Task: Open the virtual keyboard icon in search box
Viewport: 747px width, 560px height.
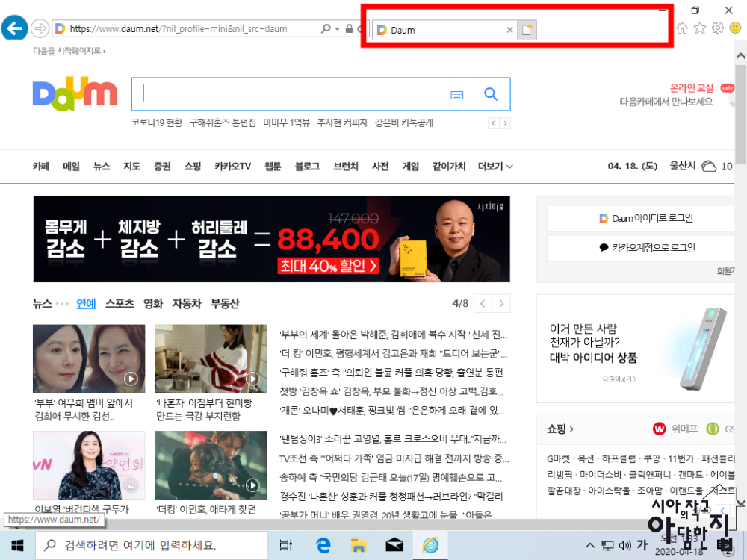Action: 456,95
